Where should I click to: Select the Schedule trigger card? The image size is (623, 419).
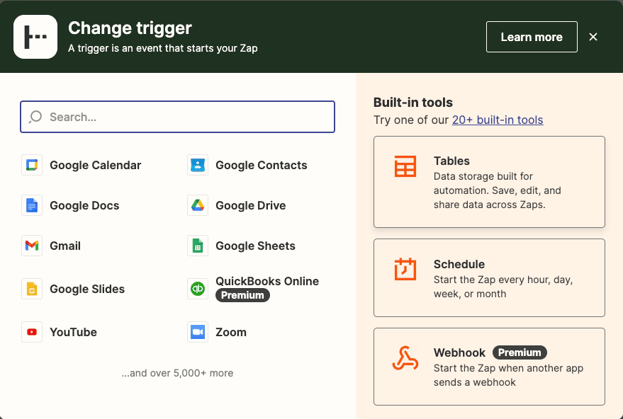489,276
